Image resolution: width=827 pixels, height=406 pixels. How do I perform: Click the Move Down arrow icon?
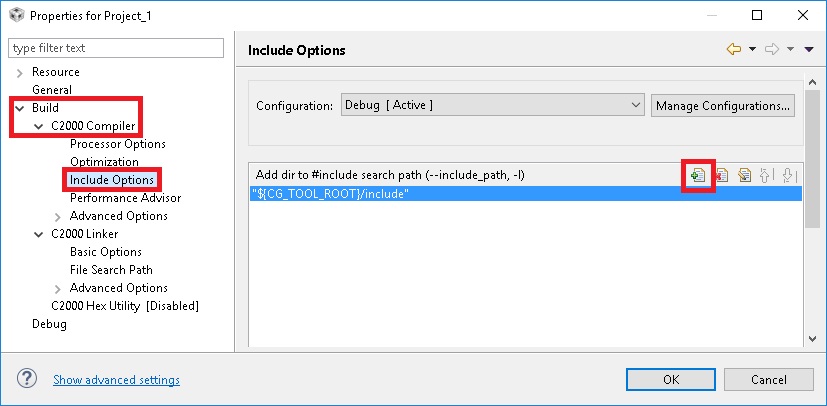[788, 175]
